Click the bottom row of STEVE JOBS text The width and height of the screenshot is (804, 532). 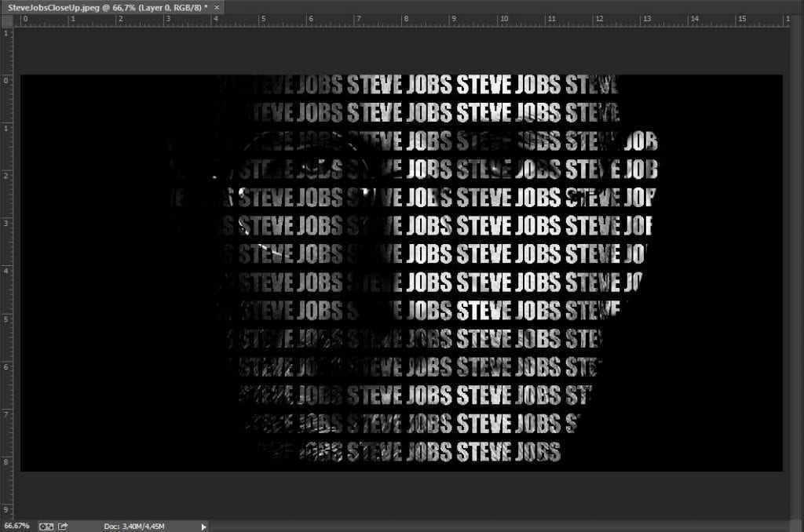click(x=408, y=451)
